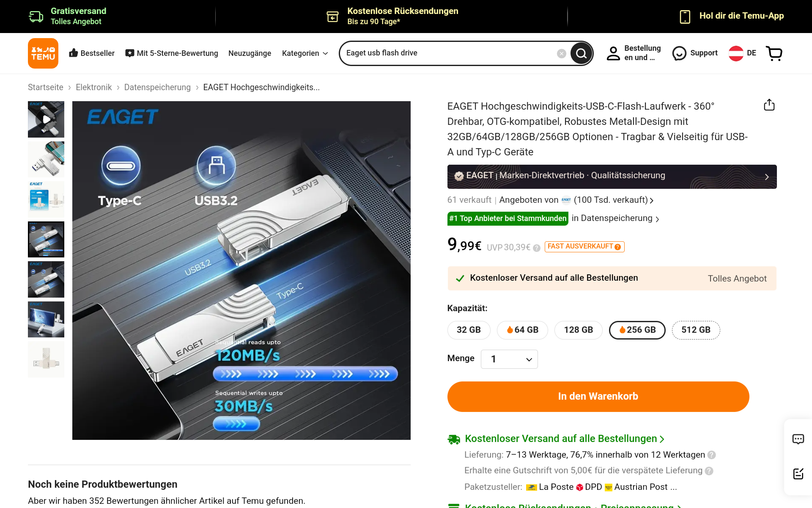Go to Datenspeicherung breadcrumb link
The image size is (812, 508).
tap(157, 87)
